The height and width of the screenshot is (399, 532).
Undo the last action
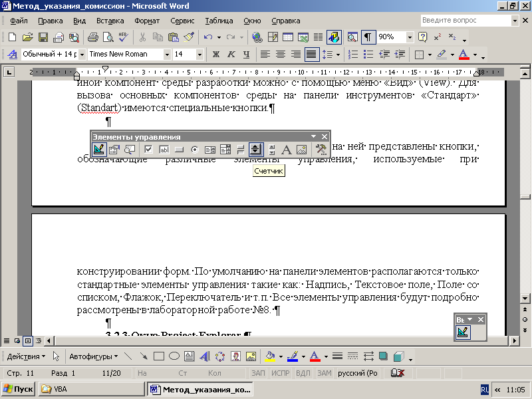coord(208,37)
